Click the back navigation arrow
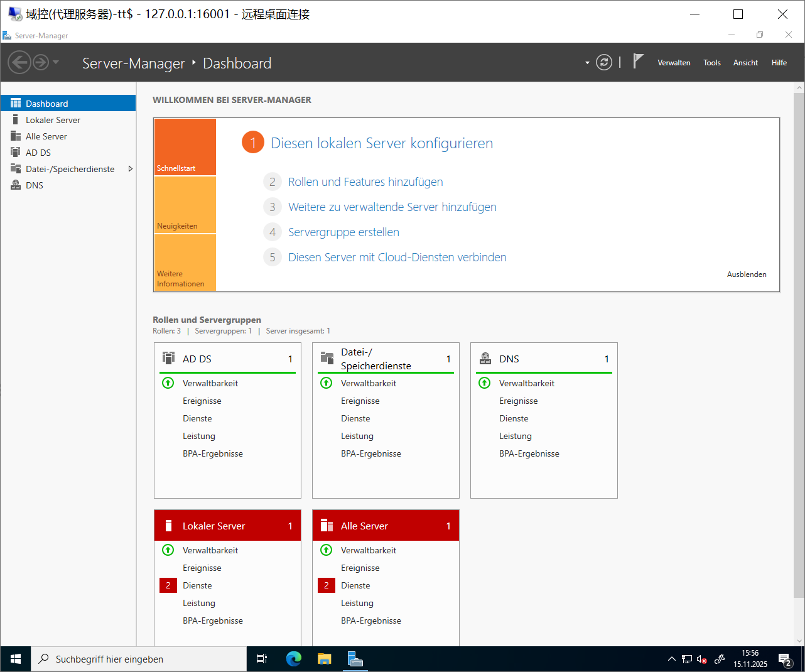 click(x=19, y=62)
